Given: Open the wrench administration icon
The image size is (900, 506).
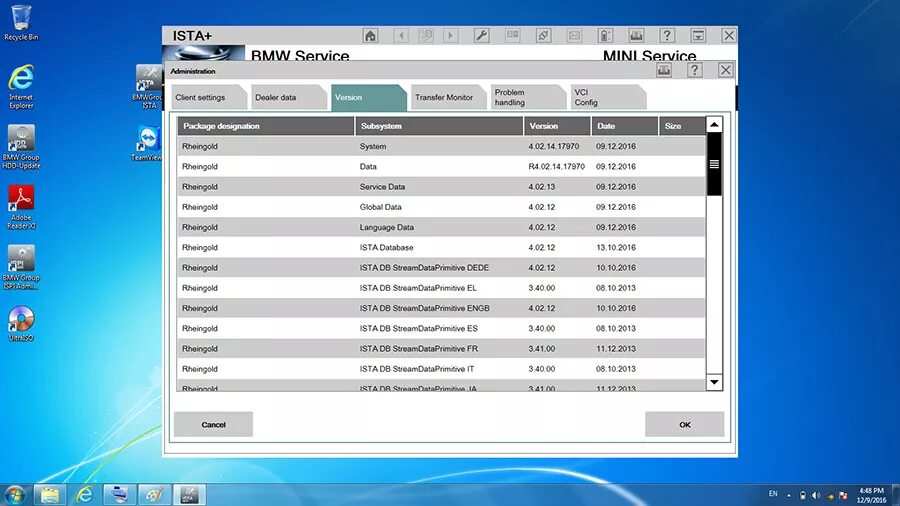Looking at the screenshot, I should pyautogui.click(x=482, y=36).
